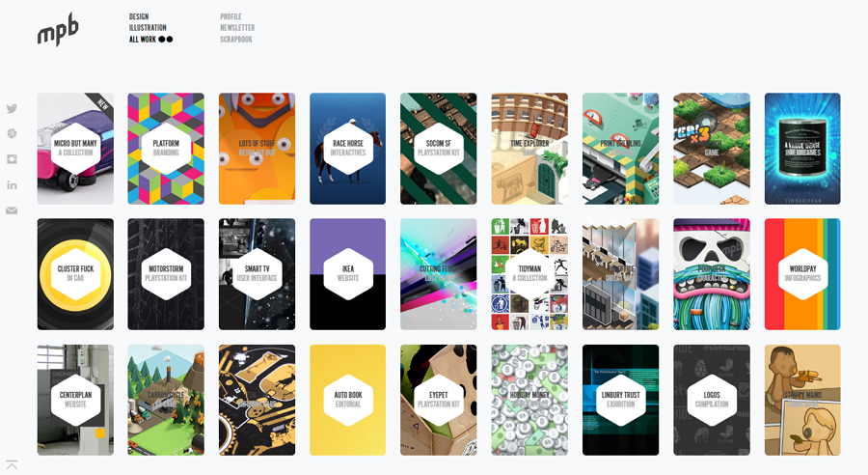Open the Profile link

pos(231,16)
